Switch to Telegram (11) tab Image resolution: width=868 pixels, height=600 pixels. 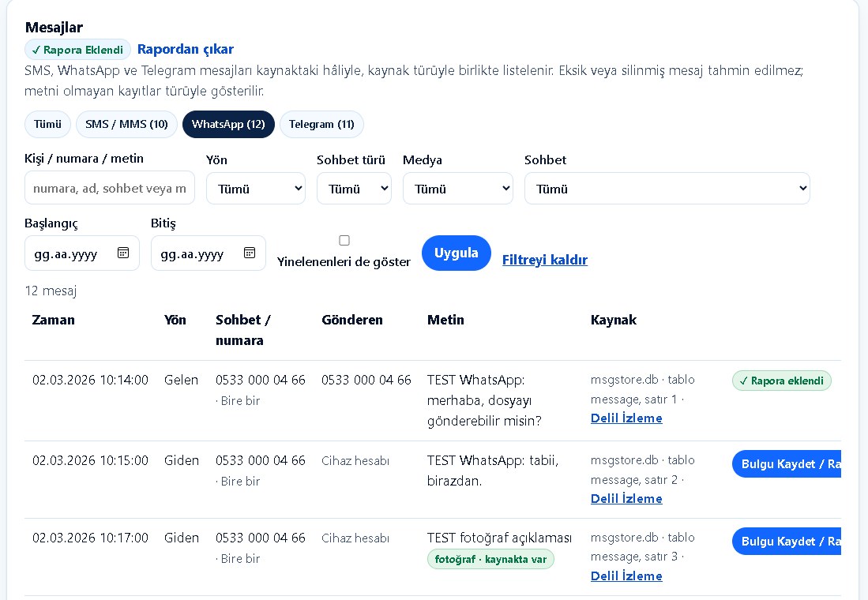click(321, 124)
